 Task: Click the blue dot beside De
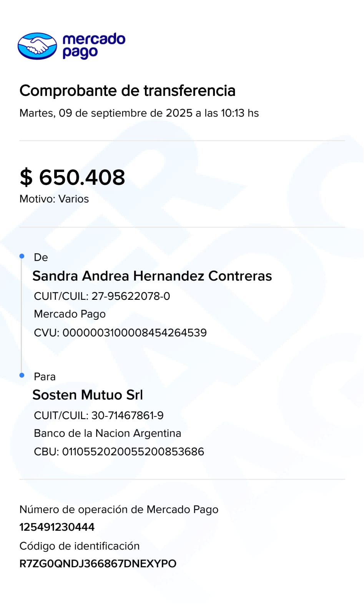coord(22,256)
